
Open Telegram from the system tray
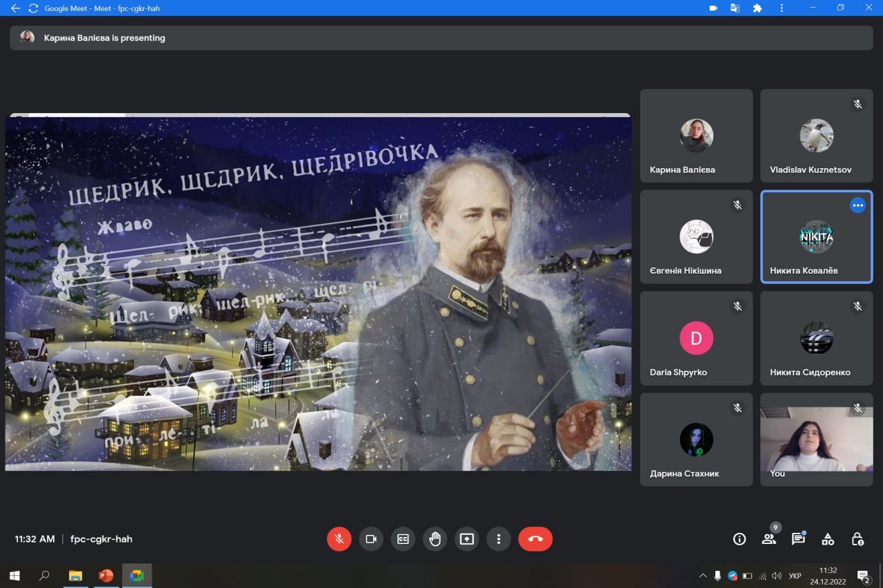coord(733,576)
